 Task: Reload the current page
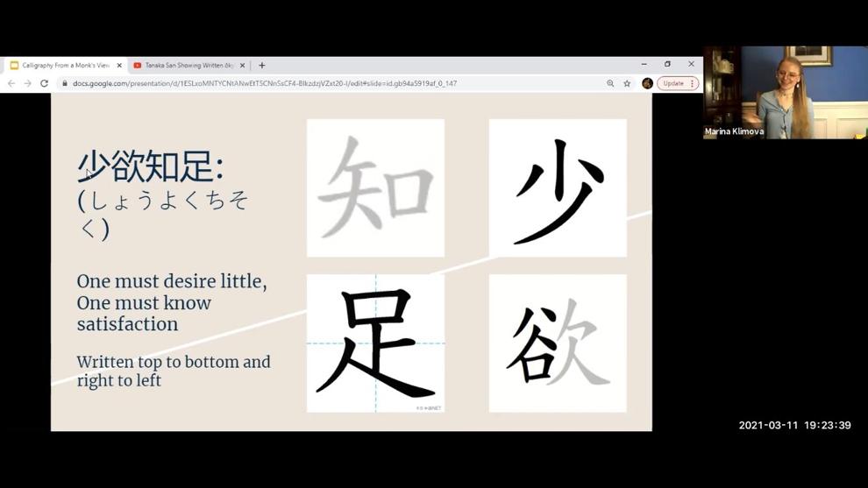[45, 83]
